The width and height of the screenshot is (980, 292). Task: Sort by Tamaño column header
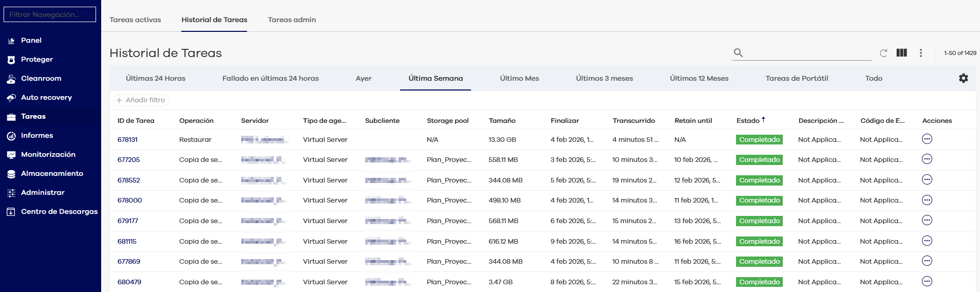click(502, 121)
